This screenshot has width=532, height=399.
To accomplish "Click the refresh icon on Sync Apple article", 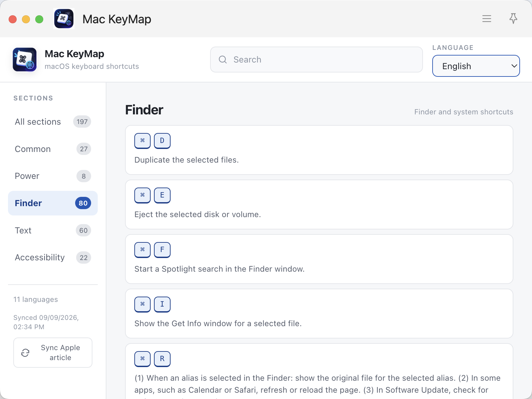I will click(x=25, y=353).
